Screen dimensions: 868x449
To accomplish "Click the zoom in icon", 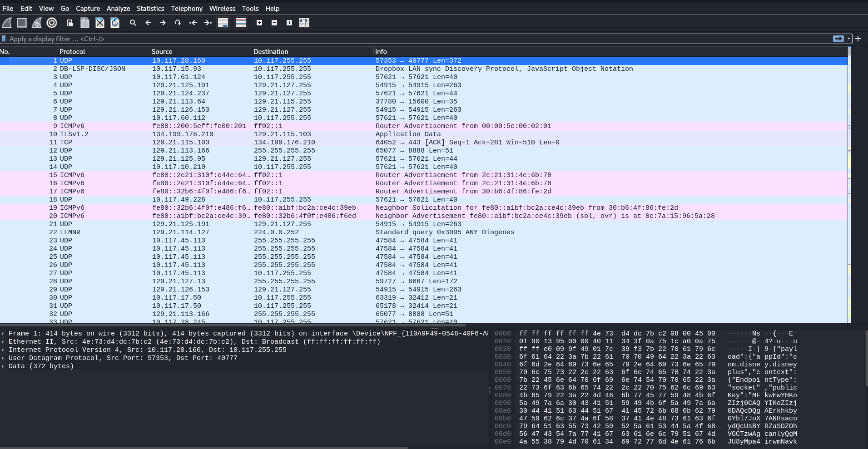I will [259, 23].
